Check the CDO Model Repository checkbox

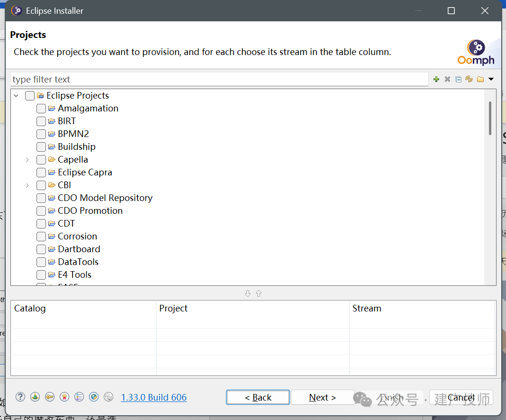point(41,198)
